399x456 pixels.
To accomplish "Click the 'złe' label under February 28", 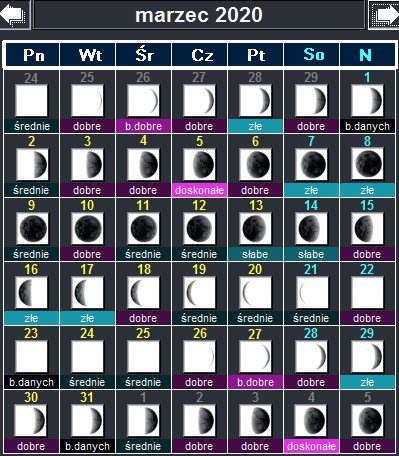I will pos(255,126).
